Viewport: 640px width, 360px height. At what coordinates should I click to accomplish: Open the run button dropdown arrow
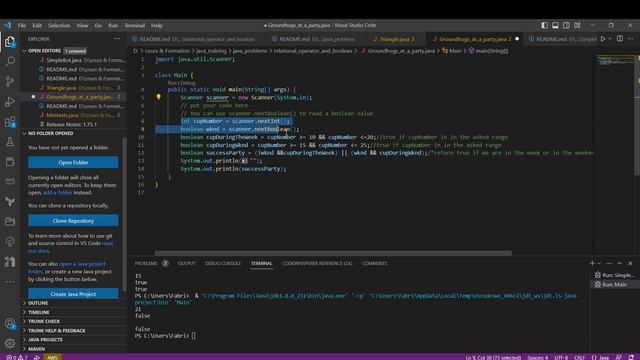click(x=610, y=39)
